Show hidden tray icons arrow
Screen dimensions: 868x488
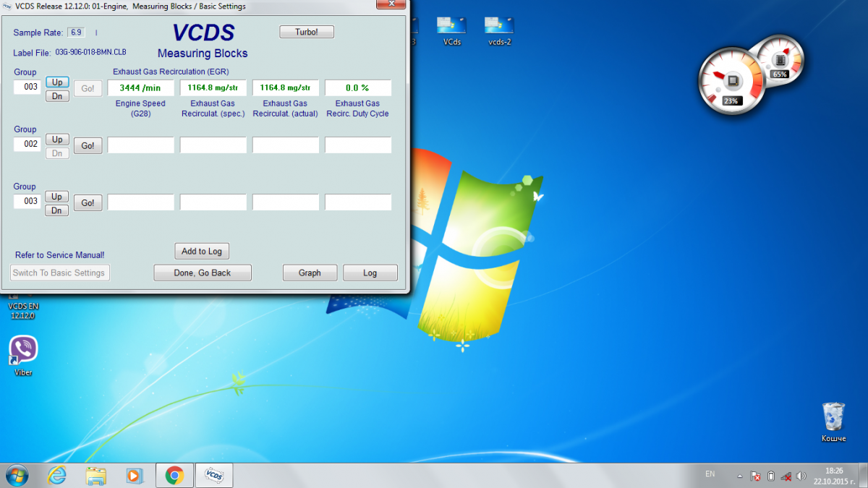click(x=740, y=476)
